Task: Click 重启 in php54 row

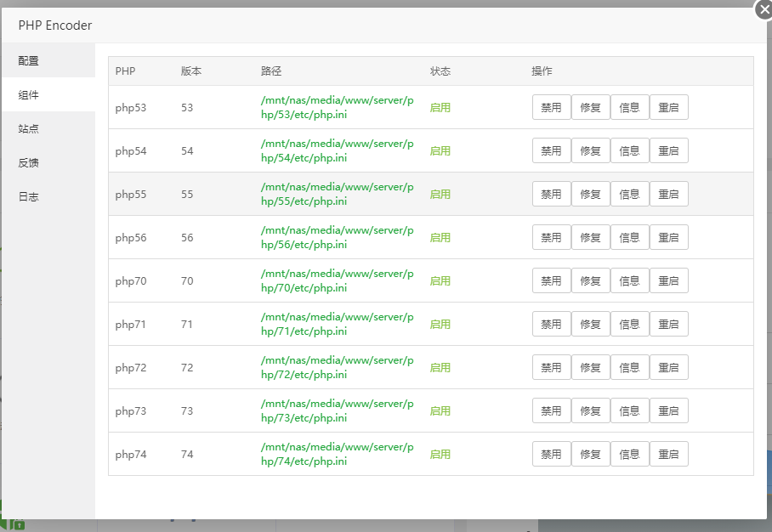Action: [668, 150]
